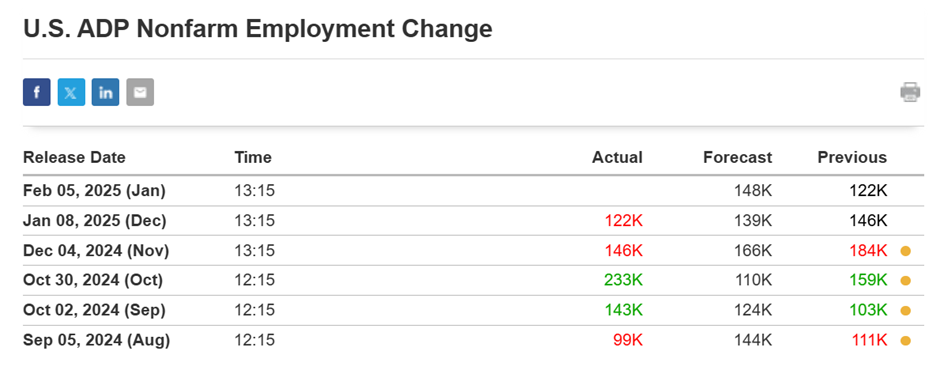
Task: Select the Jan 08, 2025 (Dec) row
Action: (x=474, y=221)
